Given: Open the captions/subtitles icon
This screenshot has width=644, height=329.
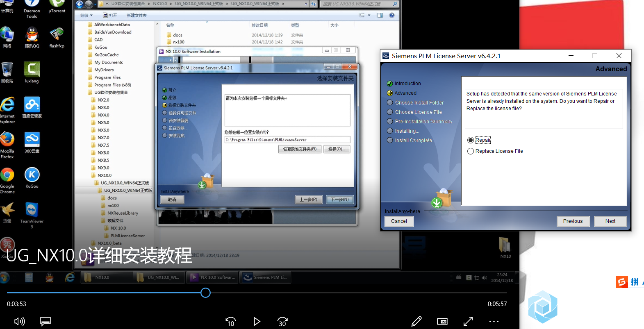Looking at the screenshot, I should click(x=46, y=322).
